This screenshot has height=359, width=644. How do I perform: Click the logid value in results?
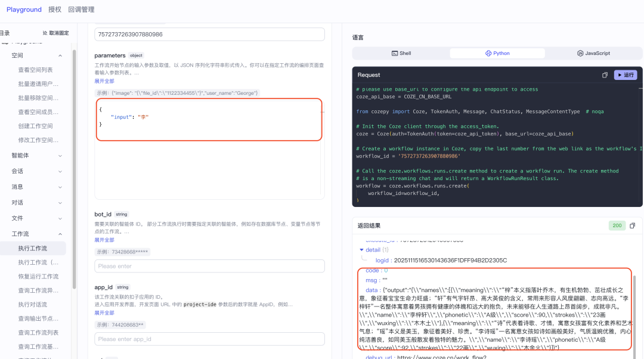pyautogui.click(x=450, y=261)
